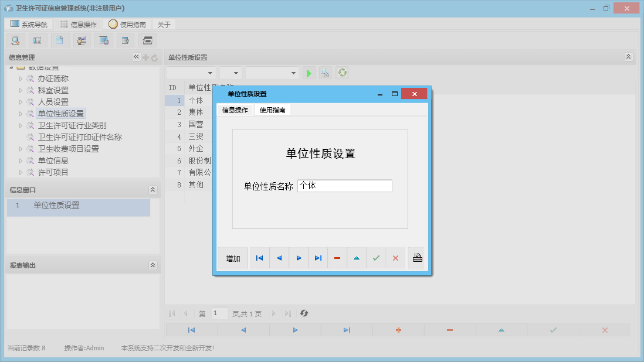This screenshot has height=362, width=644.
Task: Click the new document toolbar icon
Action: [59, 40]
